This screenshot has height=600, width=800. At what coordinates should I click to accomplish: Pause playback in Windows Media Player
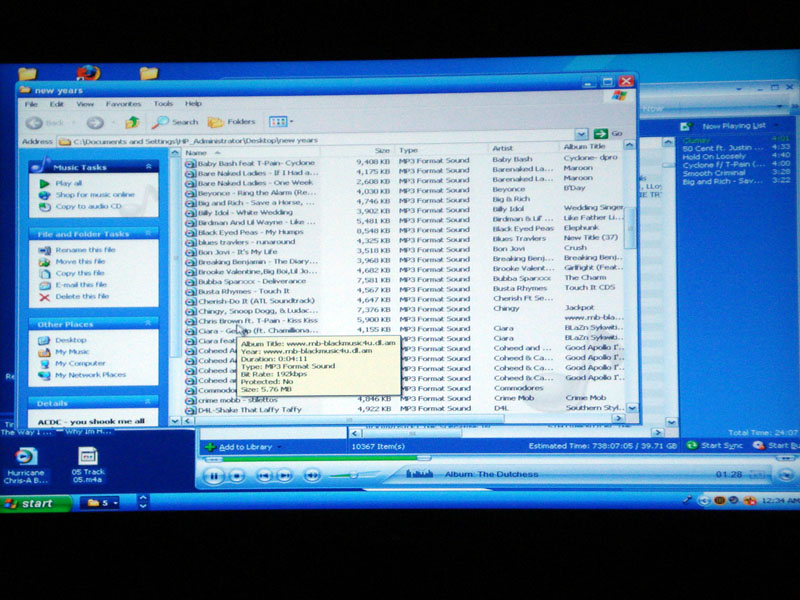(213, 475)
